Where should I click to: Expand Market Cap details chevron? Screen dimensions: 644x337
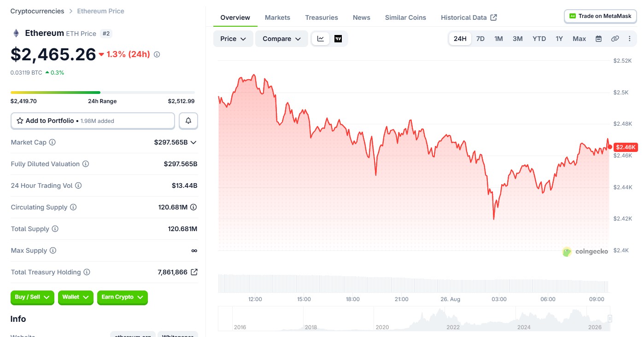tap(193, 142)
